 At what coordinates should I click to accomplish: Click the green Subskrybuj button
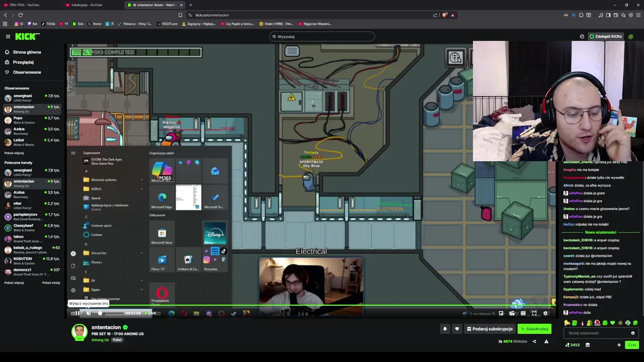point(534,329)
